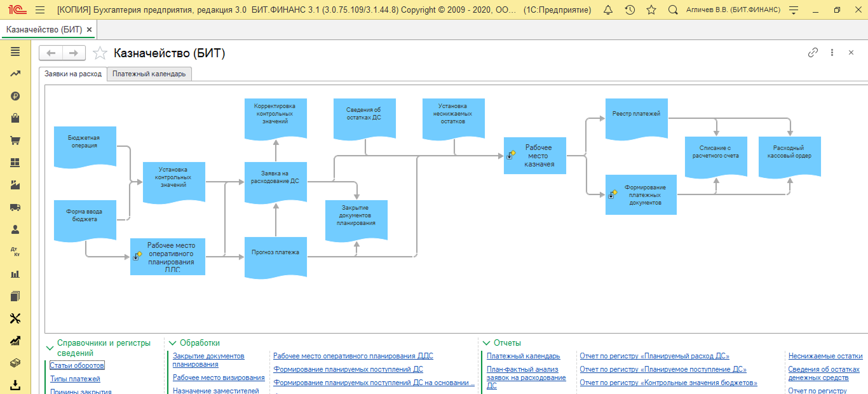Collapse the Отчеты section chevron
868x394 pixels.
click(487, 343)
